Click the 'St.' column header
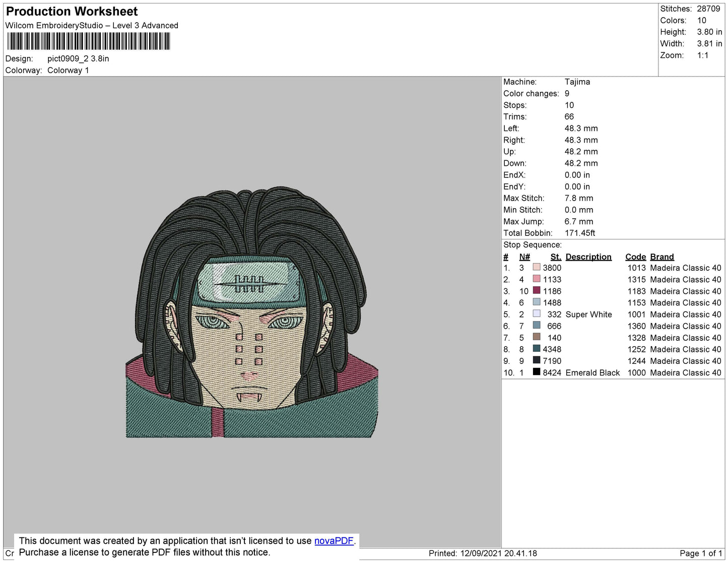This screenshot has height=563, width=728. (x=556, y=257)
